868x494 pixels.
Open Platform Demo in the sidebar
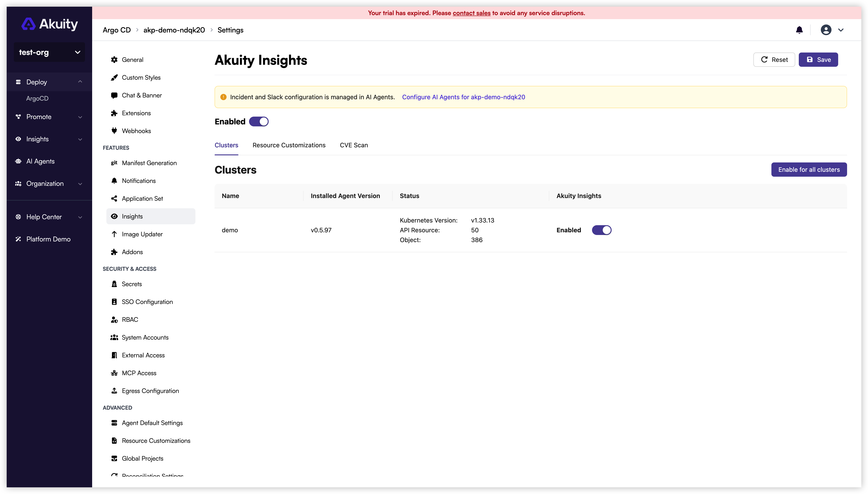tap(48, 239)
